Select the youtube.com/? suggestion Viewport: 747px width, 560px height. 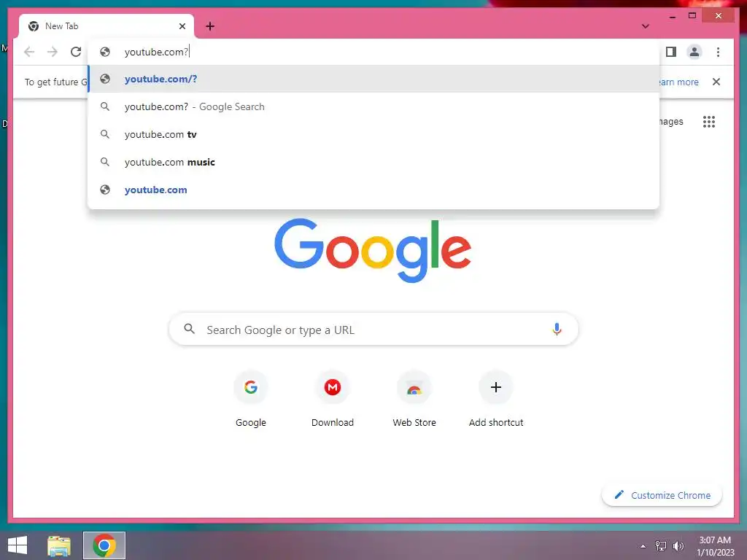click(373, 79)
